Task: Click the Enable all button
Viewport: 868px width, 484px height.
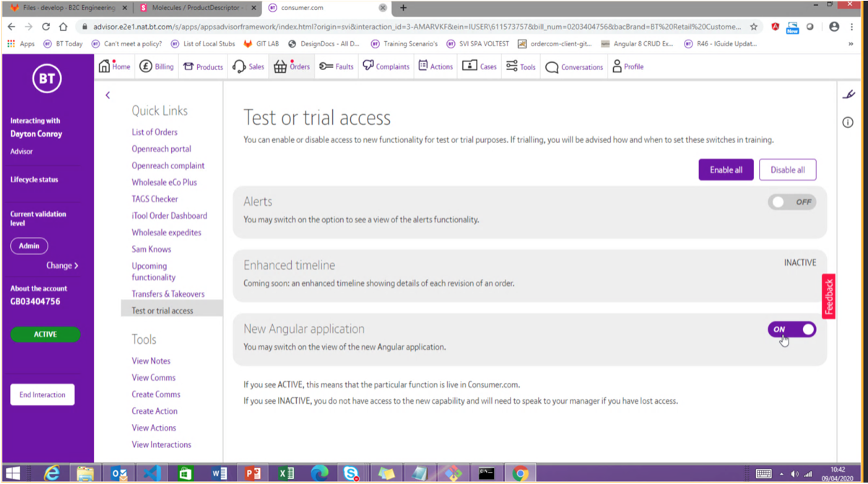Action: click(x=726, y=170)
